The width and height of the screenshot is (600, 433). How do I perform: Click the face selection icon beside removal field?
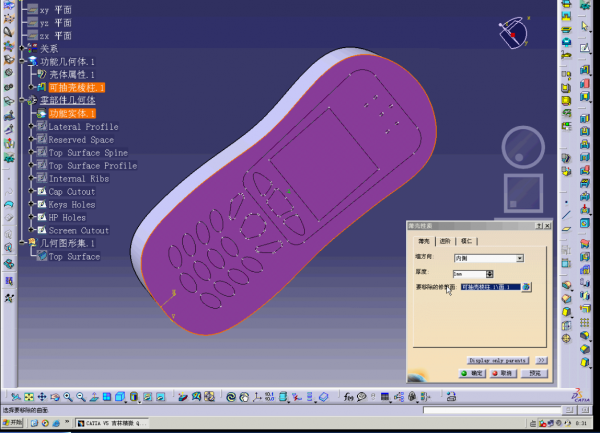coord(526,286)
